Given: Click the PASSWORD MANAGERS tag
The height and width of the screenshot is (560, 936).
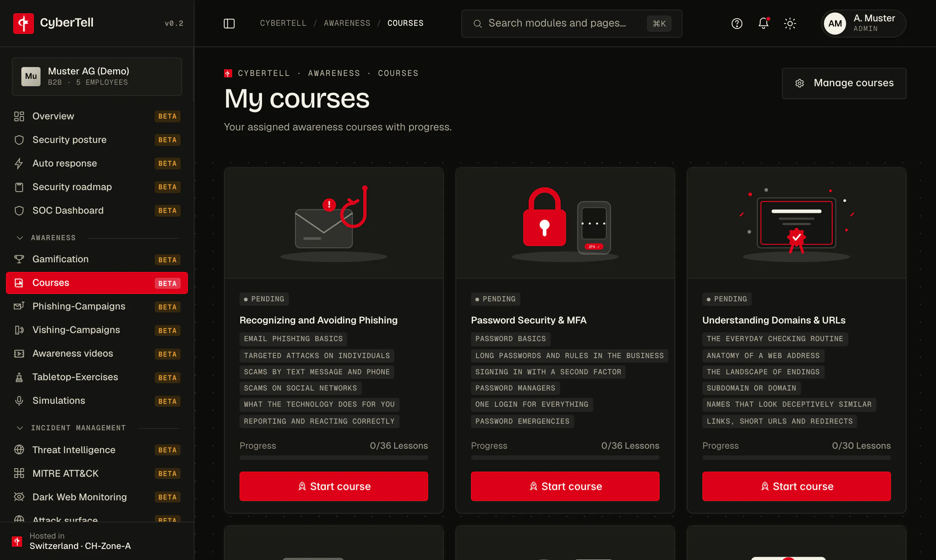Looking at the screenshot, I should point(515,388).
